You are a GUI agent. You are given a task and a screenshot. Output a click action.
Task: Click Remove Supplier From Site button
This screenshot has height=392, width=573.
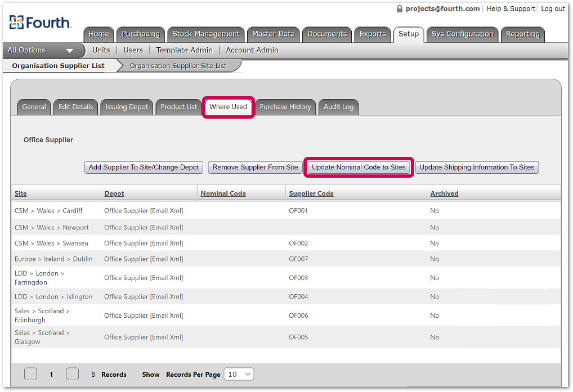pyautogui.click(x=256, y=168)
